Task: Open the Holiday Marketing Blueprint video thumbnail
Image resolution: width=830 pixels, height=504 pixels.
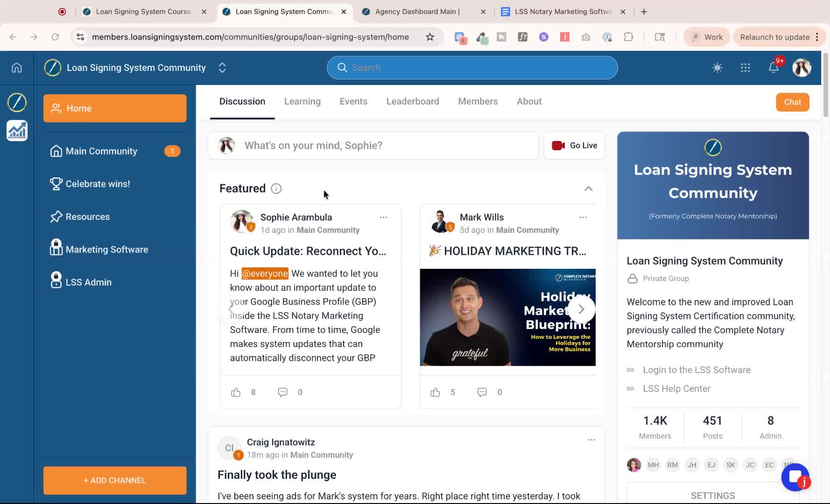Action: [x=507, y=317]
